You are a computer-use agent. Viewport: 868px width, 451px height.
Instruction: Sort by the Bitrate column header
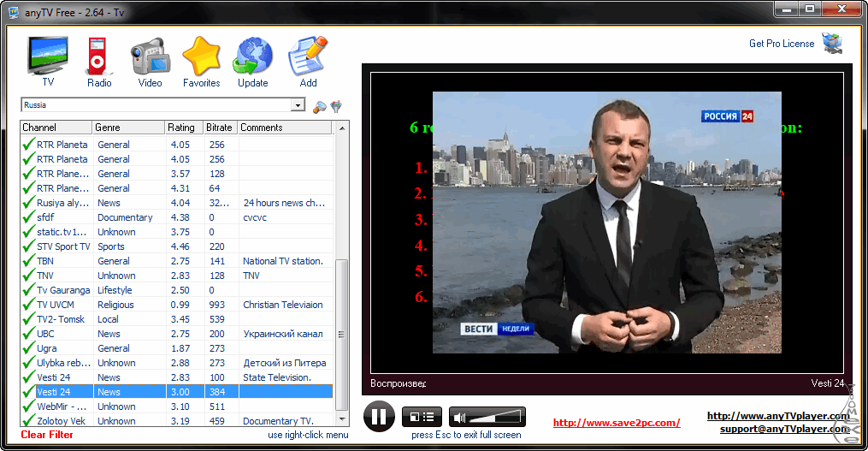221,128
